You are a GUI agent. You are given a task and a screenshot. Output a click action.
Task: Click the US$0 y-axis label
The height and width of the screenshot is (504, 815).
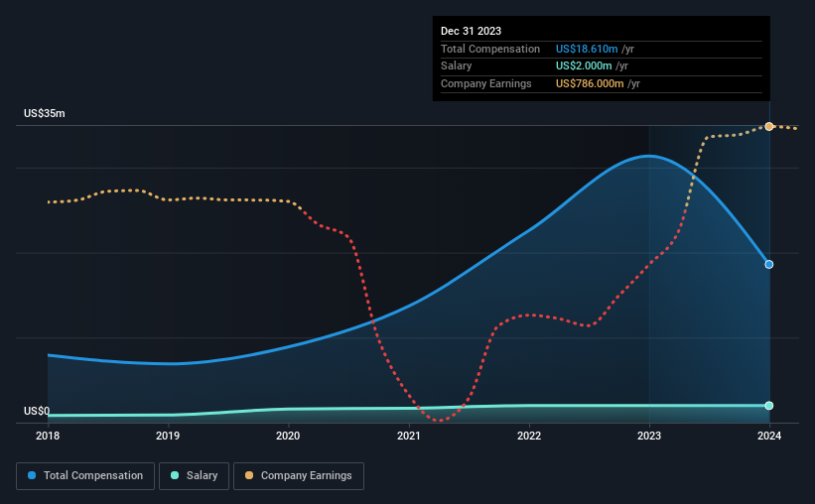(x=37, y=411)
